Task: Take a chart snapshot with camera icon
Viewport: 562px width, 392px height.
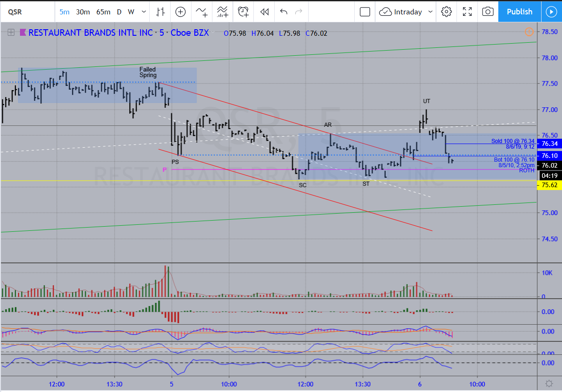Action: (488, 12)
